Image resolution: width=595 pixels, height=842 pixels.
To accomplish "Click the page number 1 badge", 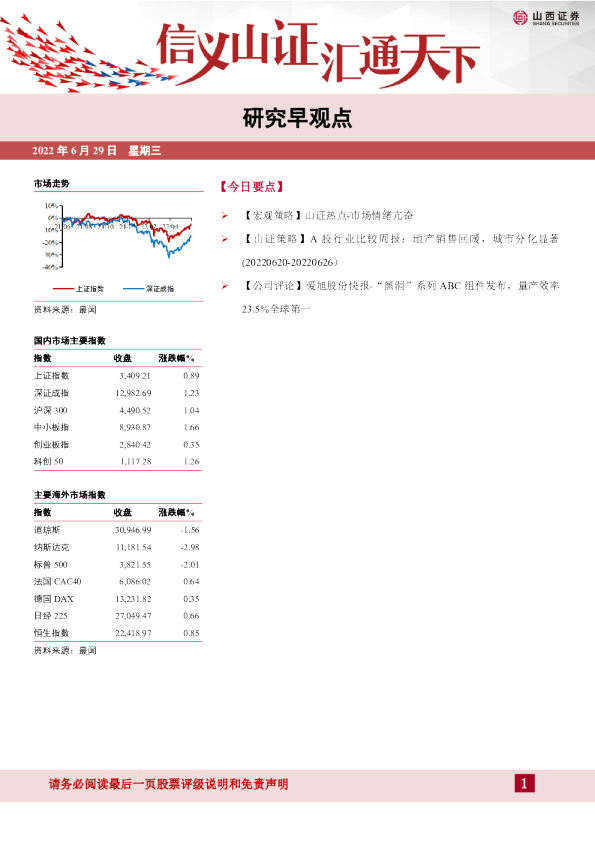I will point(524,783).
